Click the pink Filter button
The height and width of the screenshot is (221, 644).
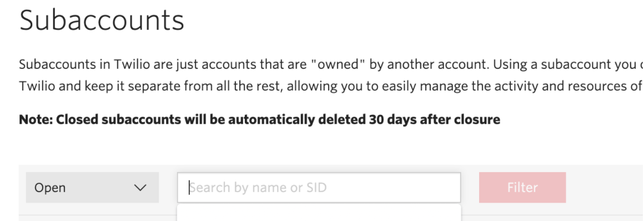pyautogui.click(x=522, y=187)
